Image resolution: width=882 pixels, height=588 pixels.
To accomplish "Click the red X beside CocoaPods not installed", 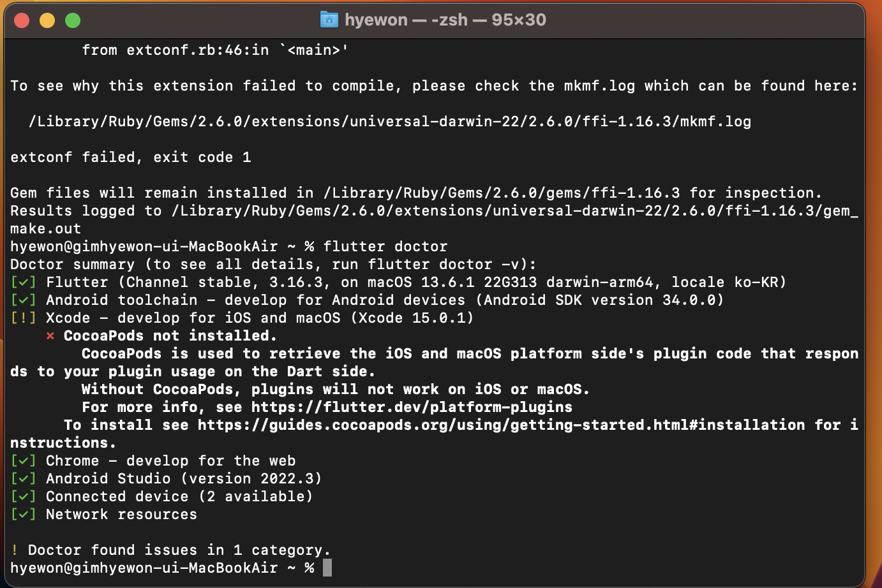I will click(x=50, y=335).
